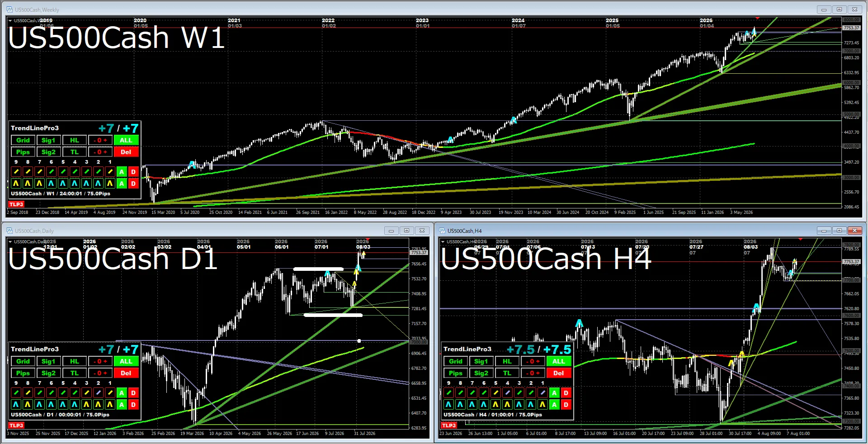Toggle Sig2 in the D1 TrendLinePro3 panel
868x444 pixels.
click(48, 373)
